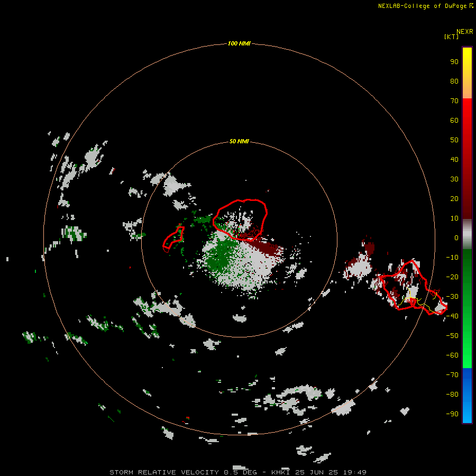476x476 pixels.
Task: Click the -20 value on velocity scale
Action: (452, 277)
